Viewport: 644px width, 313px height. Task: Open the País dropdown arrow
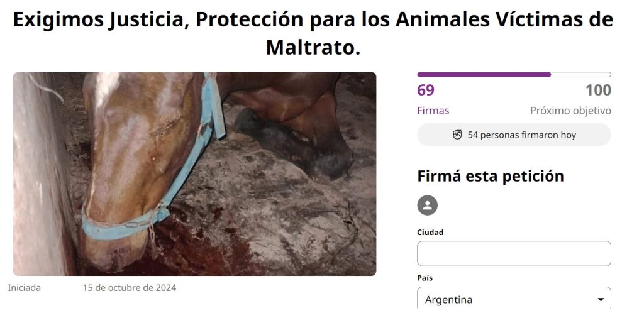[x=601, y=299]
